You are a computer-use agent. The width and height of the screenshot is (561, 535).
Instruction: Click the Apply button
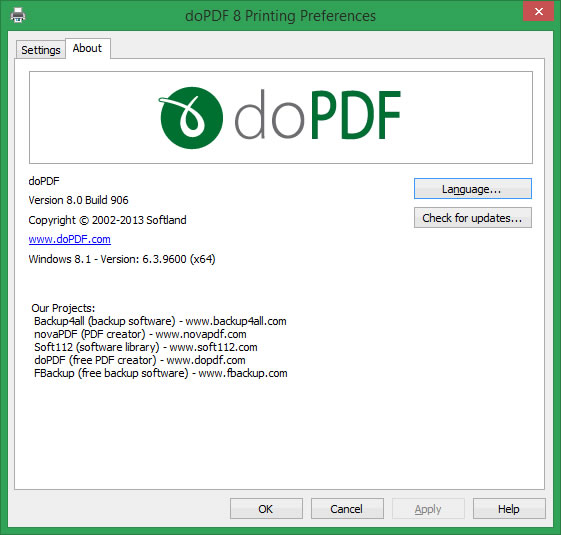click(428, 509)
